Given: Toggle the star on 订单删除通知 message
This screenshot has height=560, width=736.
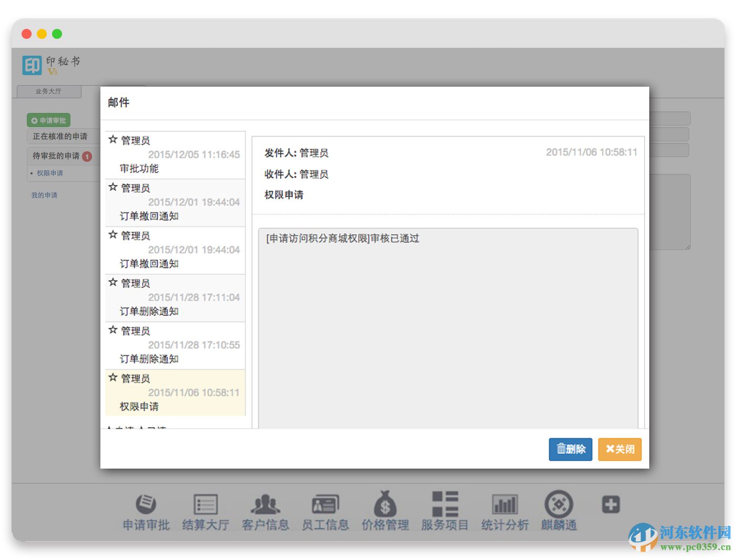Looking at the screenshot, I should coord(113,282).
